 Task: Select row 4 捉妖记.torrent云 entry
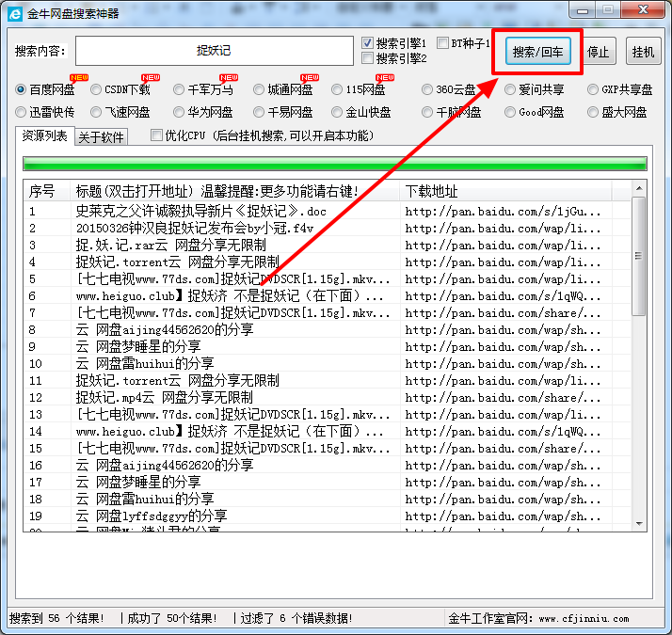tap(327, 262)
